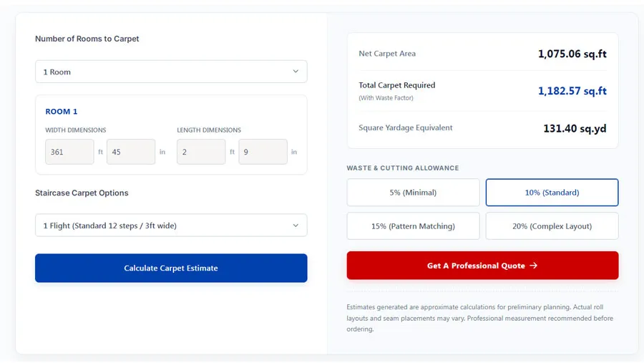Focus the length feet field showing 2
Screen dimensions: 644x363
click(x=201, y=152)
